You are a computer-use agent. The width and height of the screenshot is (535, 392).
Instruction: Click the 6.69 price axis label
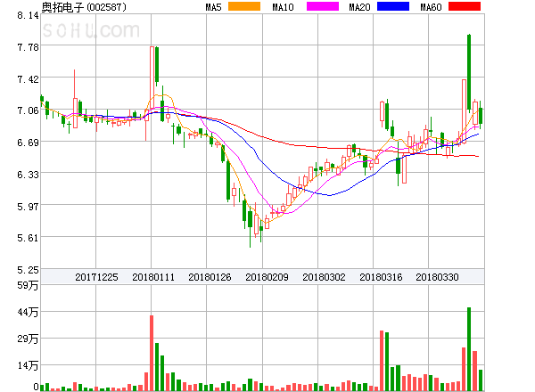click(28, 143)
